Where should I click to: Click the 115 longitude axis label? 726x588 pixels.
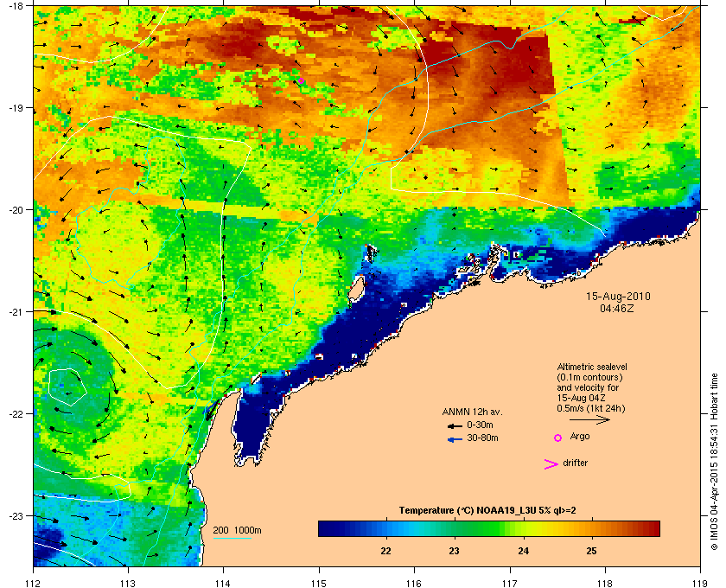(319, 583)
